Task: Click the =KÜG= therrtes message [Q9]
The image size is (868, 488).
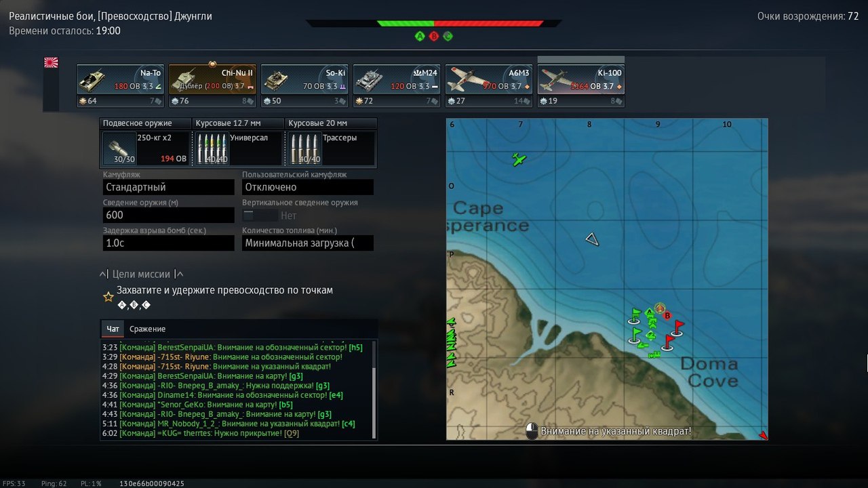Action: click(x=201, y=433)
